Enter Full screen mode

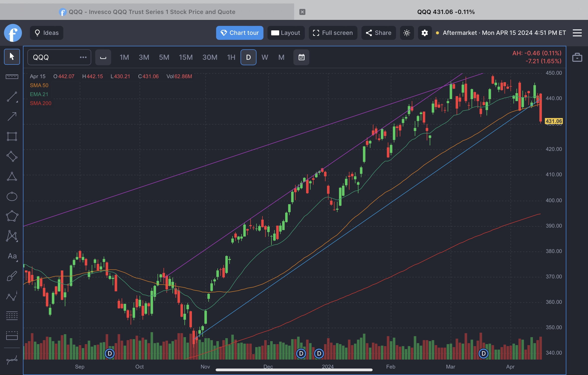coord(333,33)
